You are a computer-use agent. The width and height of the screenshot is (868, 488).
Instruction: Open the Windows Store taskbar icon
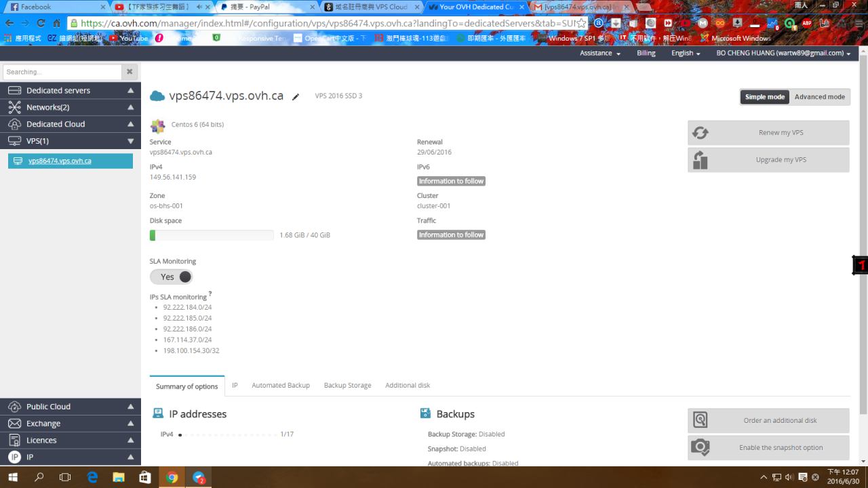[x=145, y=477]
